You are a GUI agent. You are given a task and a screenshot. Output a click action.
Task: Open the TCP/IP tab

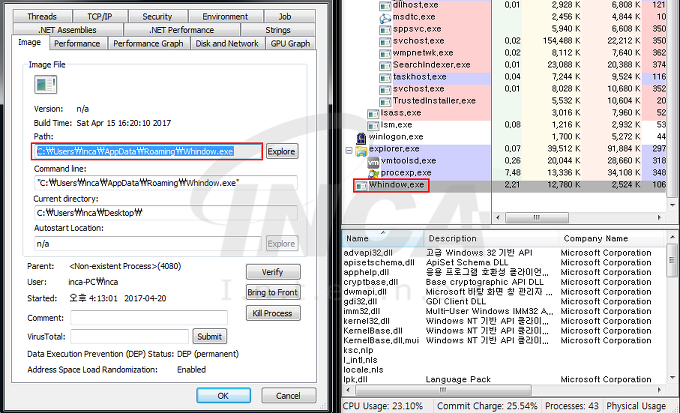coord(100,16)
